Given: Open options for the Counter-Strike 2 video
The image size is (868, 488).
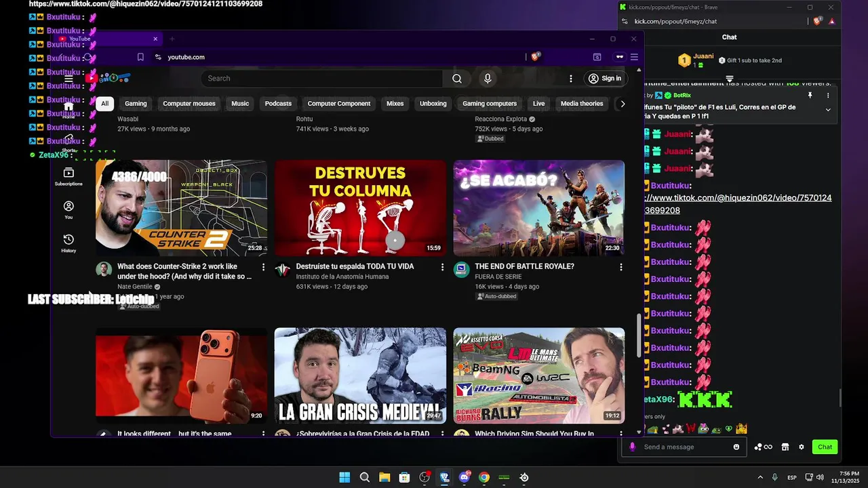Looking at the screenshot, I should [264, 267].
